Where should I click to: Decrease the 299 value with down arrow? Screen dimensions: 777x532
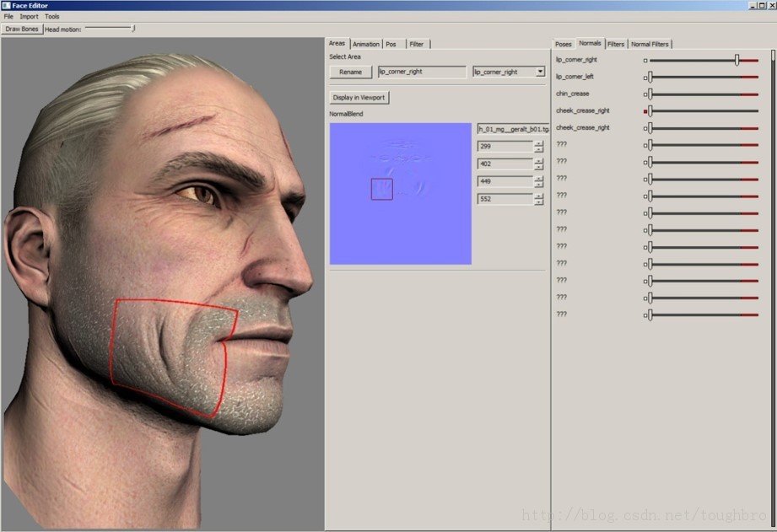538,149
